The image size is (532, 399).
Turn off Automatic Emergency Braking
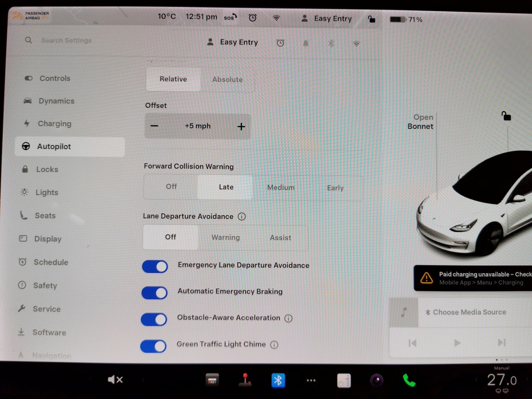[154, 293]
